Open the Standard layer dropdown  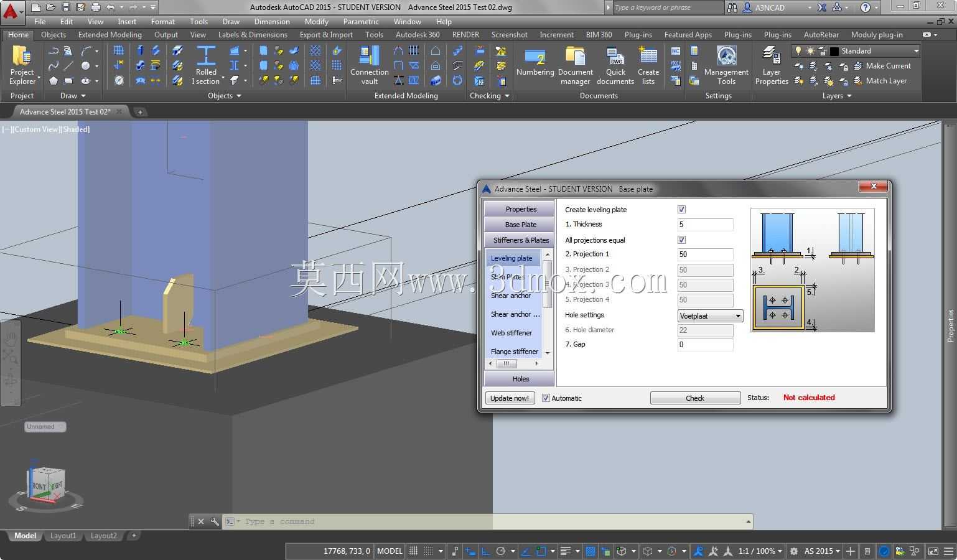tap(917, 51)
